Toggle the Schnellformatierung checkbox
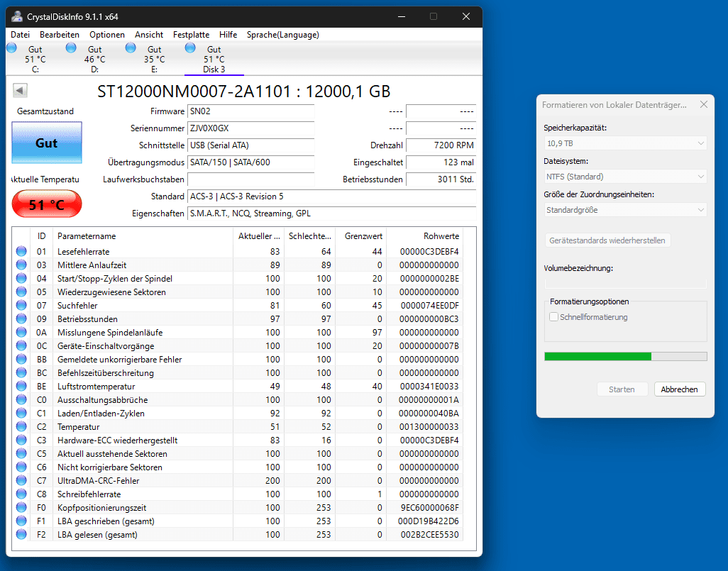The width and height of the screenshot is (728, 571). 553,317
